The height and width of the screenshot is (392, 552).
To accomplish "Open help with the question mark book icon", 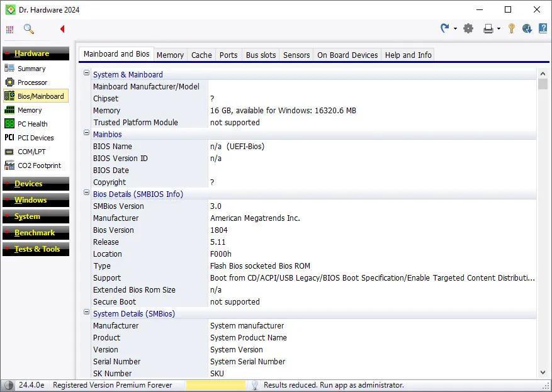I will (543, 28).
